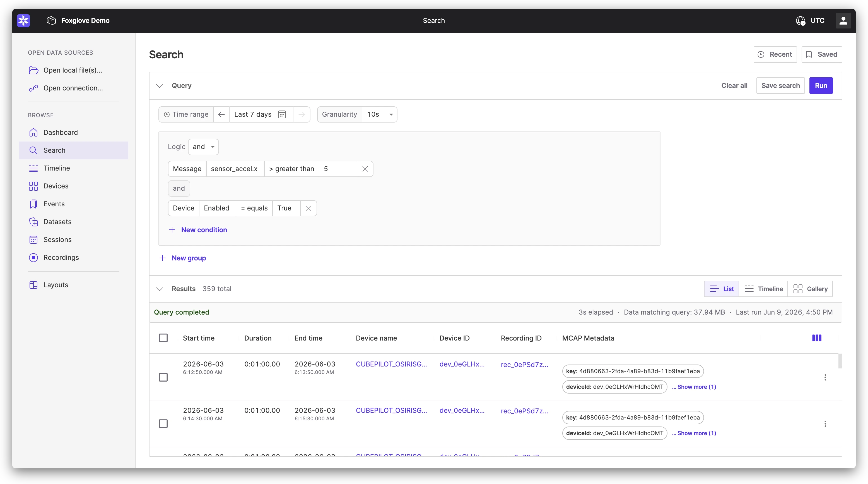This screenshot has height=484, width=868.
Task: Select Search in the sidebar
Action: click(73, 150)
